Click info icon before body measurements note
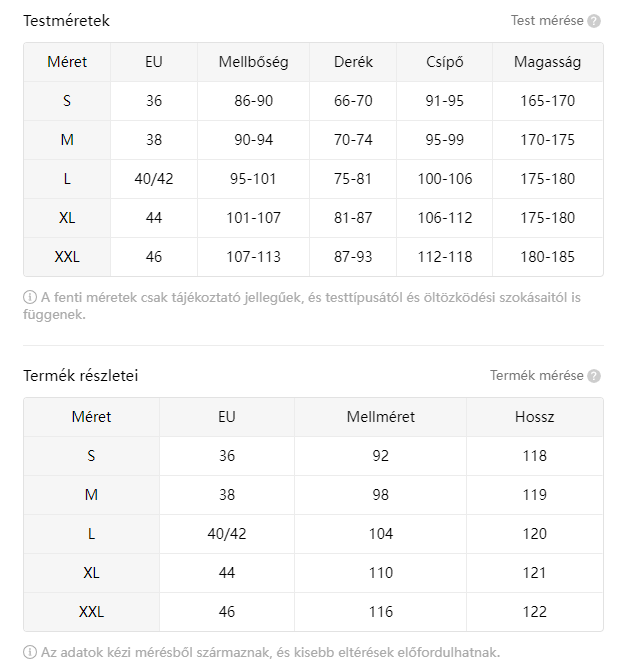 coord(30,297)
